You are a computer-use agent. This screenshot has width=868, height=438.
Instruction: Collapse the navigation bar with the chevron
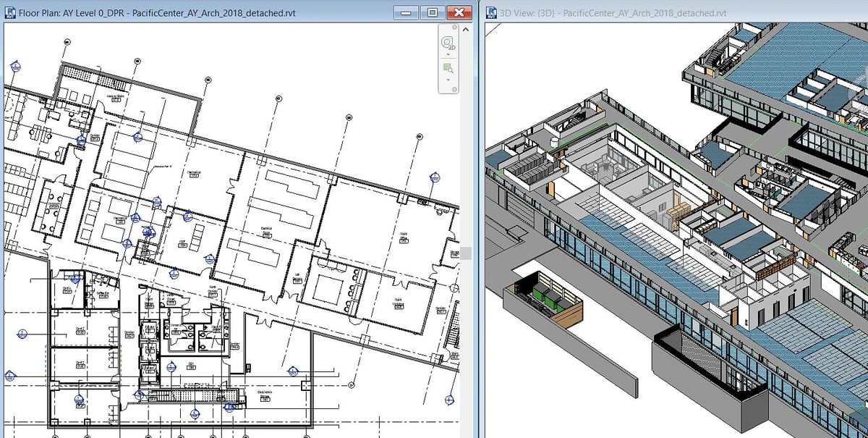pyautogui.click(x=465, y=30)
